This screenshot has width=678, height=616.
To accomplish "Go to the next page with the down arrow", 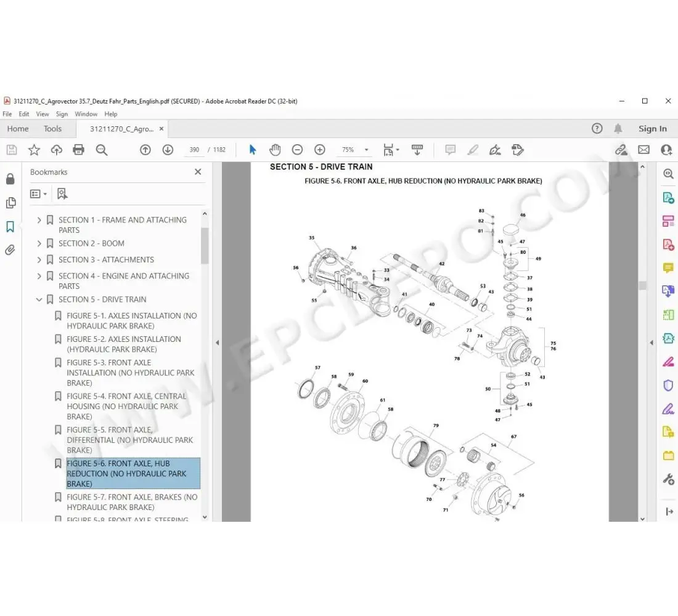I will [x=168, y=150].
